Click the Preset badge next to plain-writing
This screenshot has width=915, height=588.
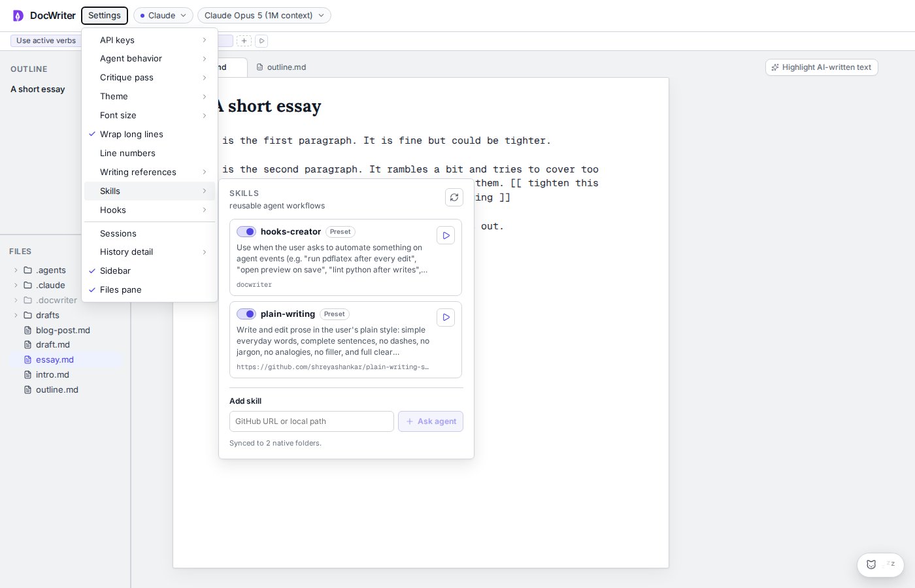[334, 314]
